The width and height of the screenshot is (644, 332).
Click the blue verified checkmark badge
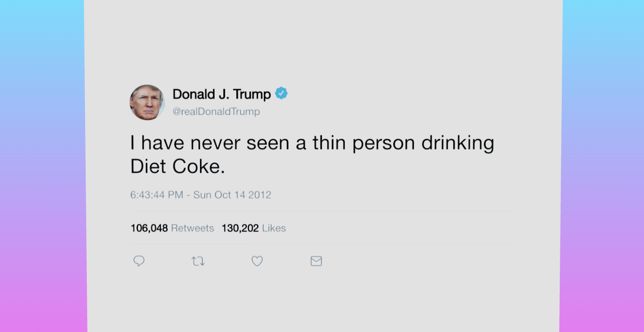[281, 93]
